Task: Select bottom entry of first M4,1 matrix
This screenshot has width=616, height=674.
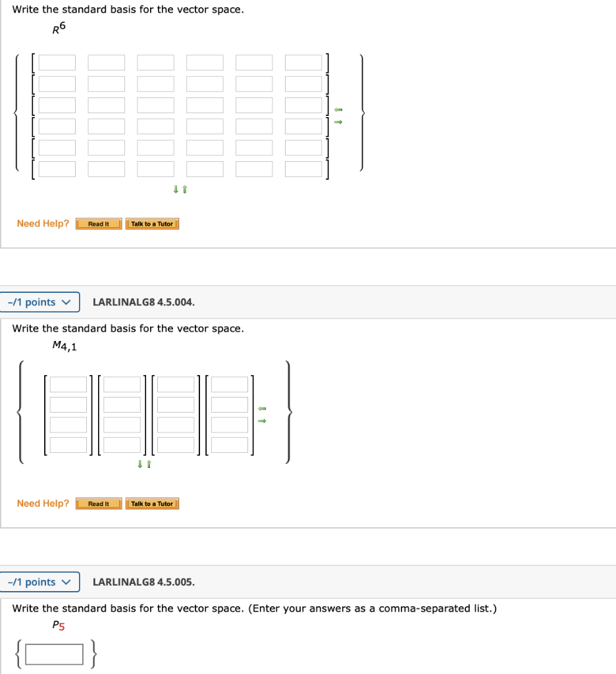Action: (x=68, y=445)
